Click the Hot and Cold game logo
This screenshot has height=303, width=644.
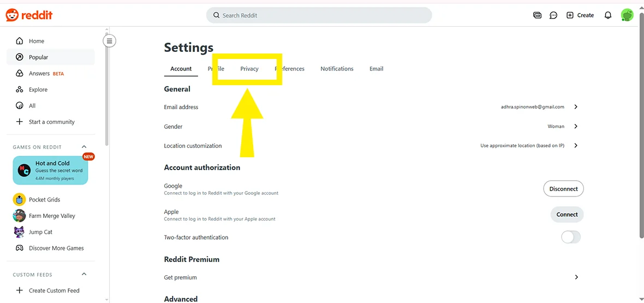[25, 170]
